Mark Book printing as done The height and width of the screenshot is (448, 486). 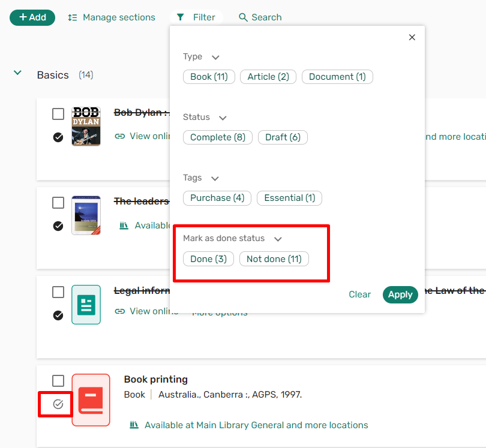point(58,404)
